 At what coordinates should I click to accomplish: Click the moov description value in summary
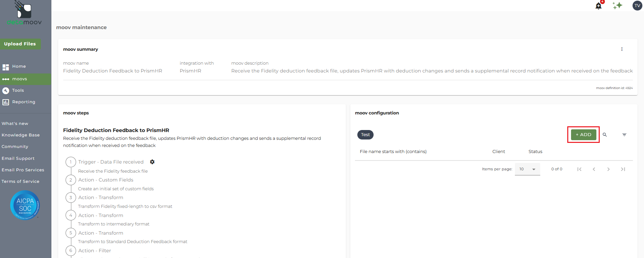(432, 71)
